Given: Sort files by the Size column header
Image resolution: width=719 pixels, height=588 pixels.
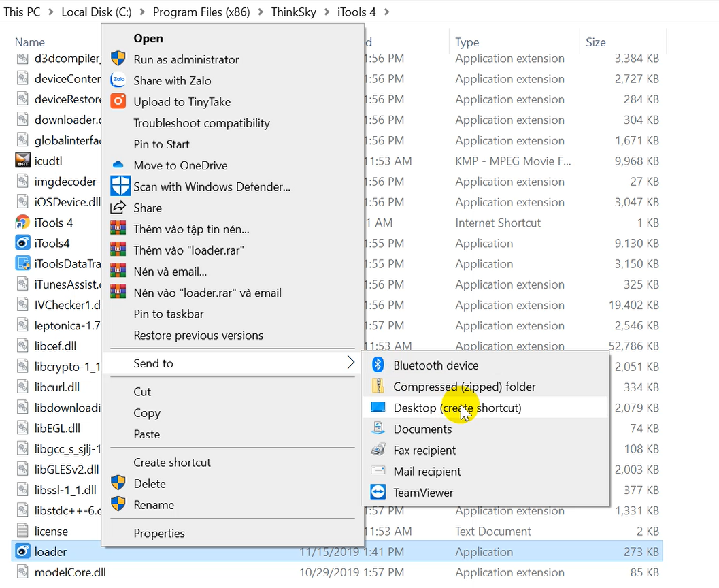Looking at the screenshot, I should coord(595,42).
